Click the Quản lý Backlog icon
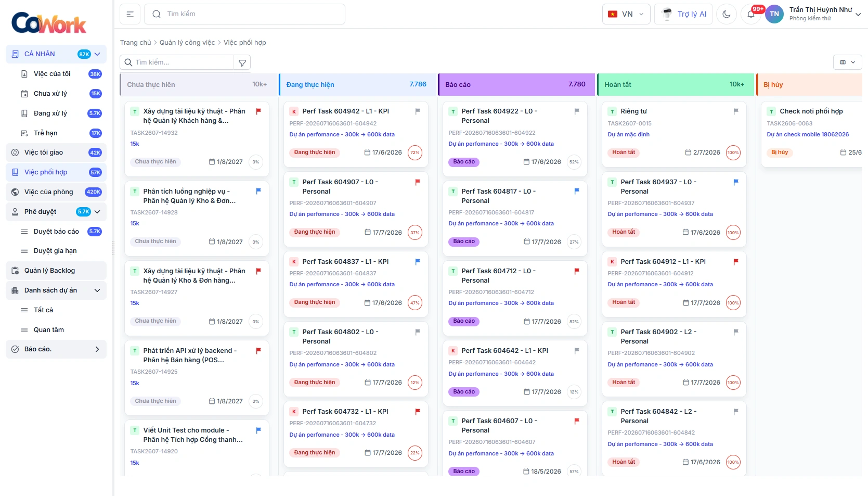 pyautogui.click(x=15, y=271)
